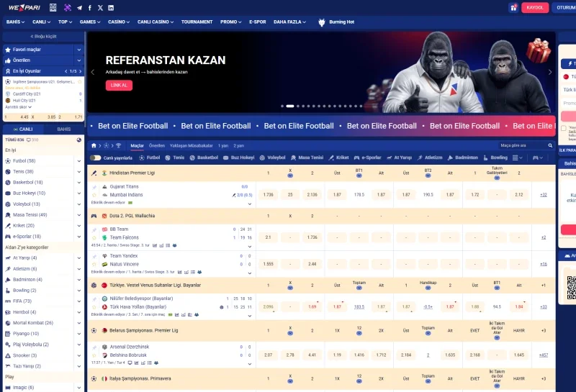
Task: Switch to the CANLI sidebar tab
Action: (x=23, y=129)
